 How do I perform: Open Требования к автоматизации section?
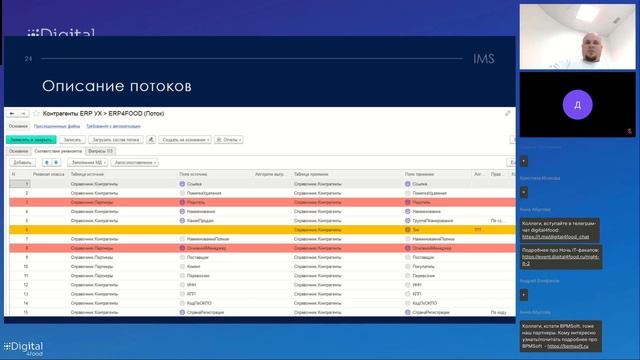tap(113, 126)
